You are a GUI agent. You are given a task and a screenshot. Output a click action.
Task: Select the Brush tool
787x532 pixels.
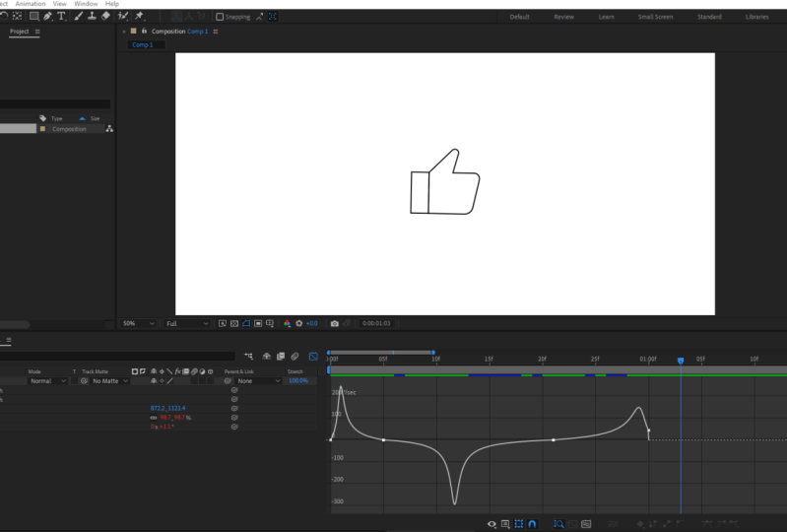pyautogui.click(x=78, y=16)
